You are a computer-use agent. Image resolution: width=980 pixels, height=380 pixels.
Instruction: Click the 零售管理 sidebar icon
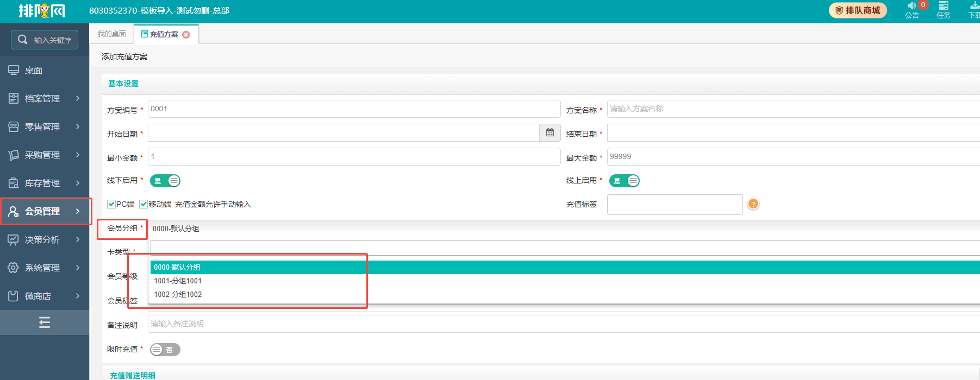(14, 126)
